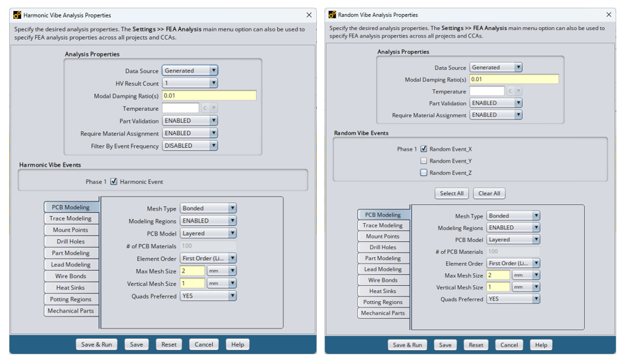Click Modal Damping Ratio field in Harmonic dialog
626x364 pixels.
(209, 96)
